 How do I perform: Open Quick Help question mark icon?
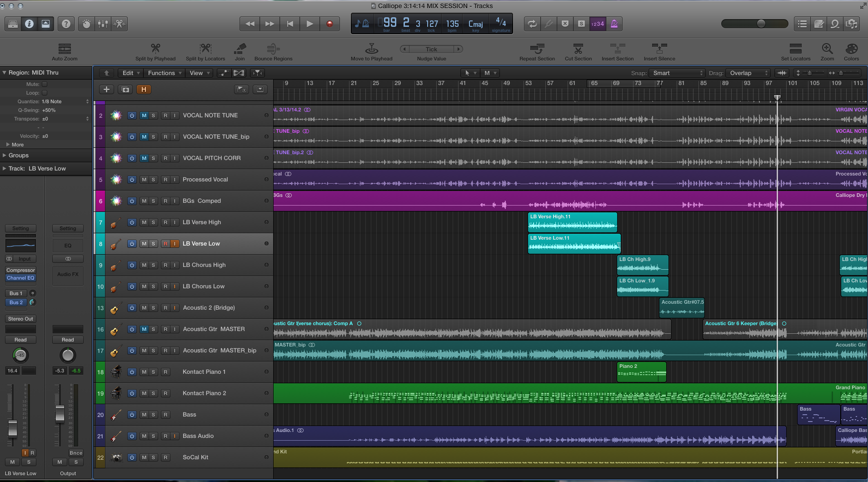point(66,24)
